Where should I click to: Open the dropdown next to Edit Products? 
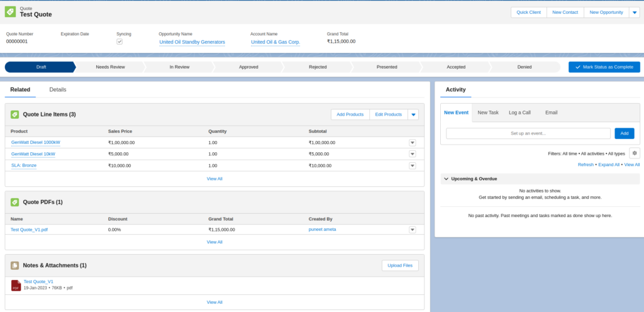pos(413,114)
